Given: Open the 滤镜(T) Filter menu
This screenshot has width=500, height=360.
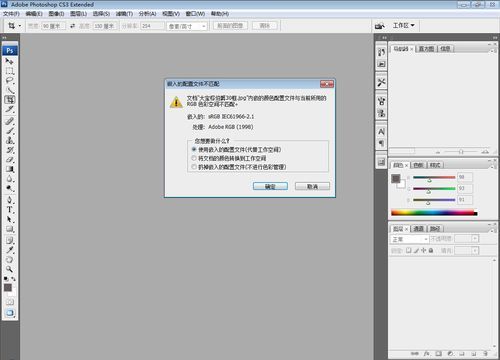Looking at the screenshot, I should (x=124, y=14).
